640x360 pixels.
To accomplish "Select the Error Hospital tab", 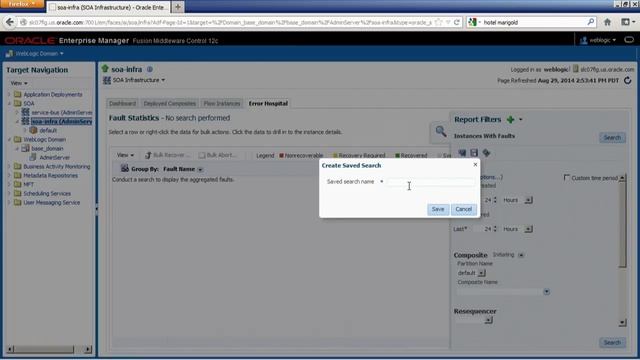I will [x=268, y=104].
